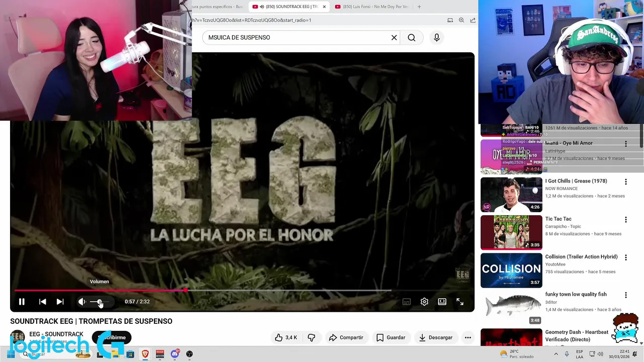Show hidden tray icons with the chevron

556,354
